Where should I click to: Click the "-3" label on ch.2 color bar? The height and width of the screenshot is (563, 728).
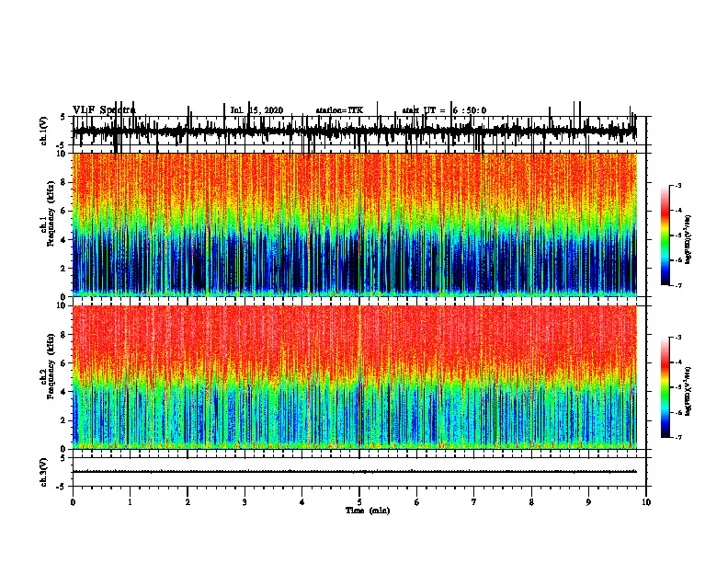[x=677, y=338]
